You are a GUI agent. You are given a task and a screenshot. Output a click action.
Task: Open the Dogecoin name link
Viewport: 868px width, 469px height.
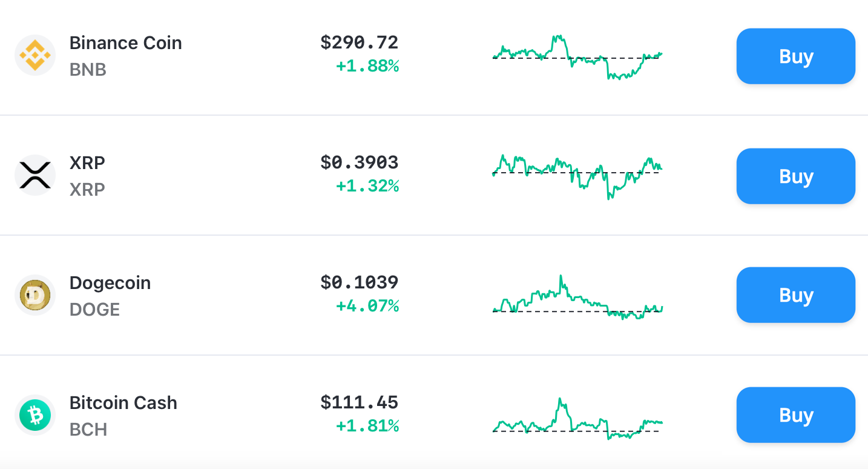pos(110,282)
